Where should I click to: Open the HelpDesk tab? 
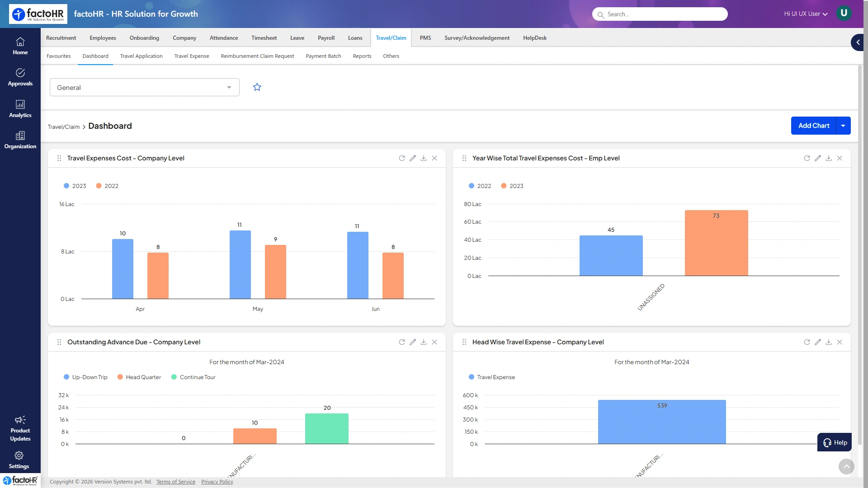tap(535, 38)
